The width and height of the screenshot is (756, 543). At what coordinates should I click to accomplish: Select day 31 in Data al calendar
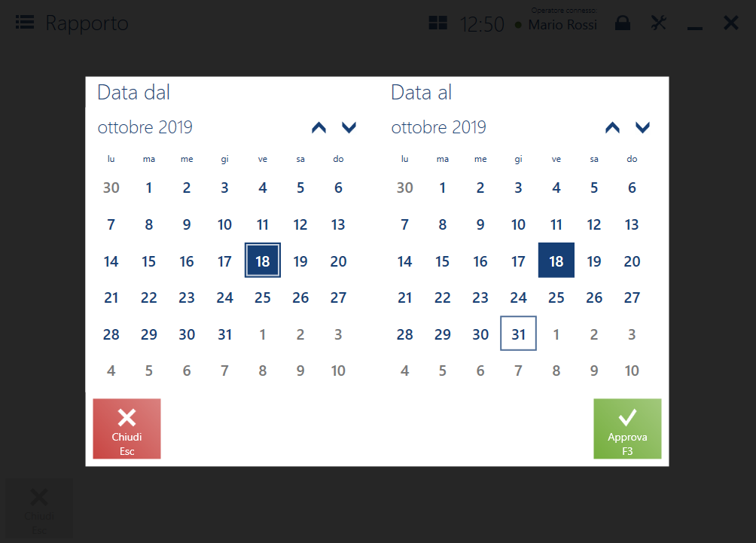coord(518,334)
